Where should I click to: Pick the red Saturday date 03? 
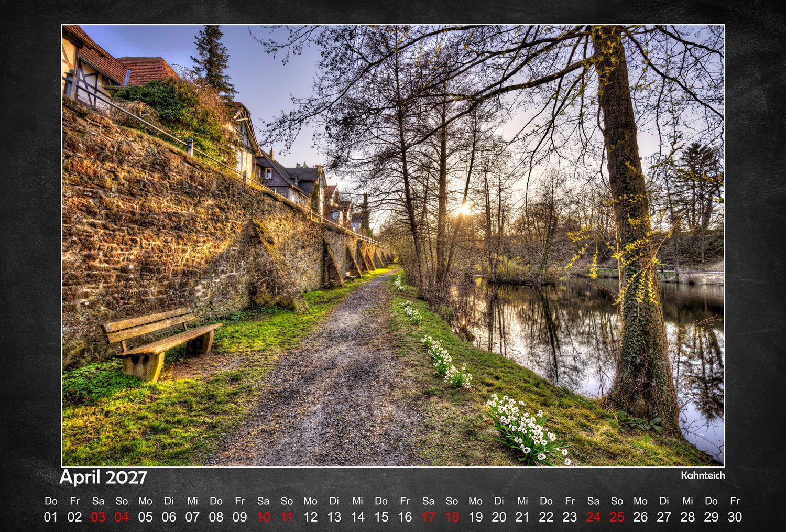pos(98,517)
